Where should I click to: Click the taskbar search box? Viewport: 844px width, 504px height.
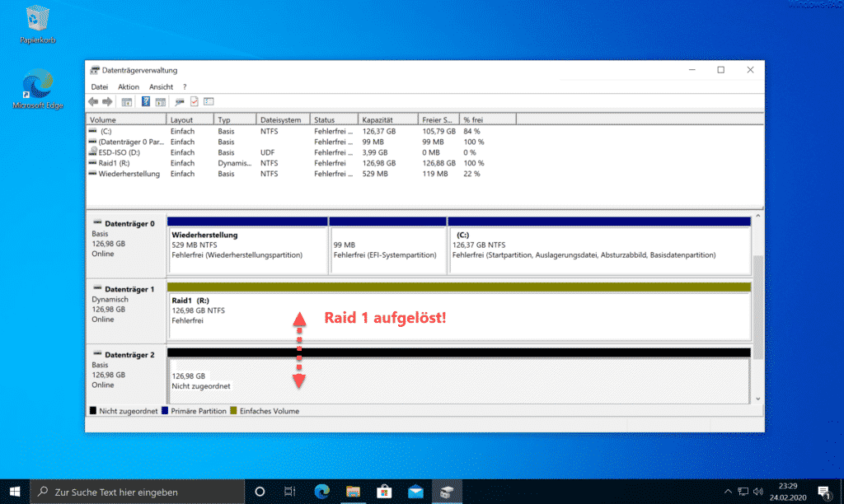pos(138,492)
